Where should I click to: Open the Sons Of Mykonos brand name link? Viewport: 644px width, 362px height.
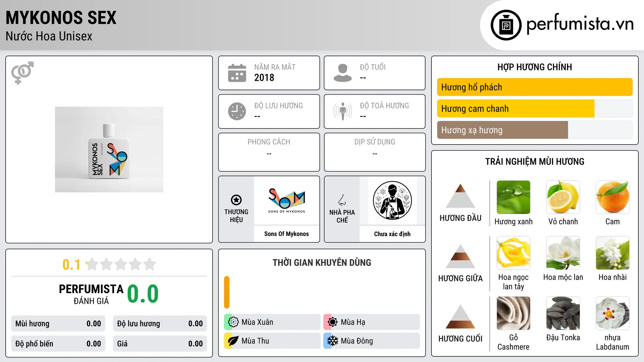click(x=286, y=234)
